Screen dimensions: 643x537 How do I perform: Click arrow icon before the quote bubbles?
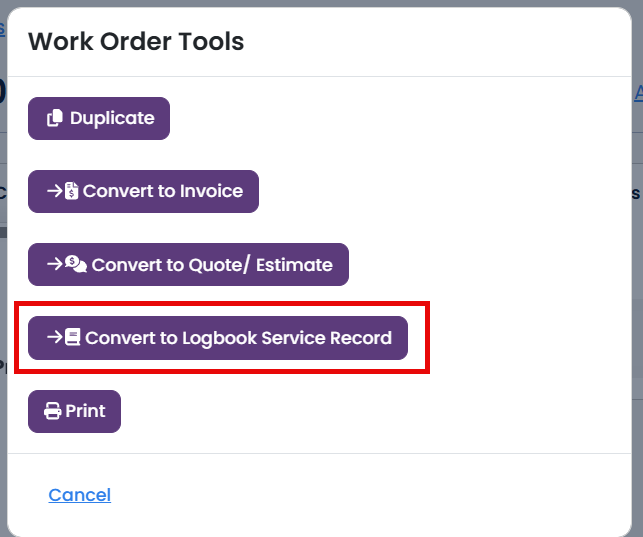55,264
